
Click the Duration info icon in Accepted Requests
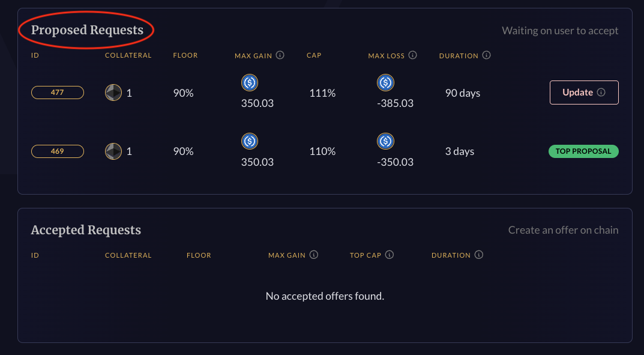(478, 255)
